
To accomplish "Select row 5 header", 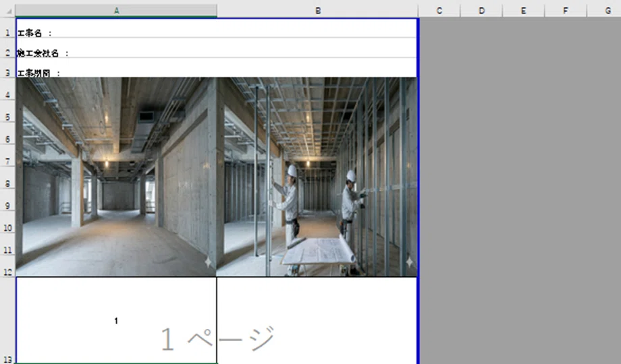I will point(7,112).
